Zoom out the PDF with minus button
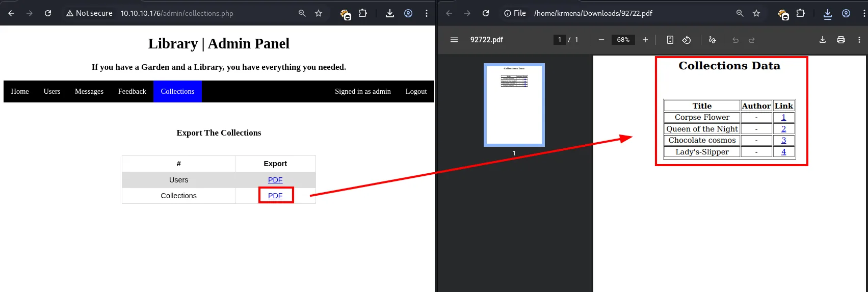 point(601,40)
